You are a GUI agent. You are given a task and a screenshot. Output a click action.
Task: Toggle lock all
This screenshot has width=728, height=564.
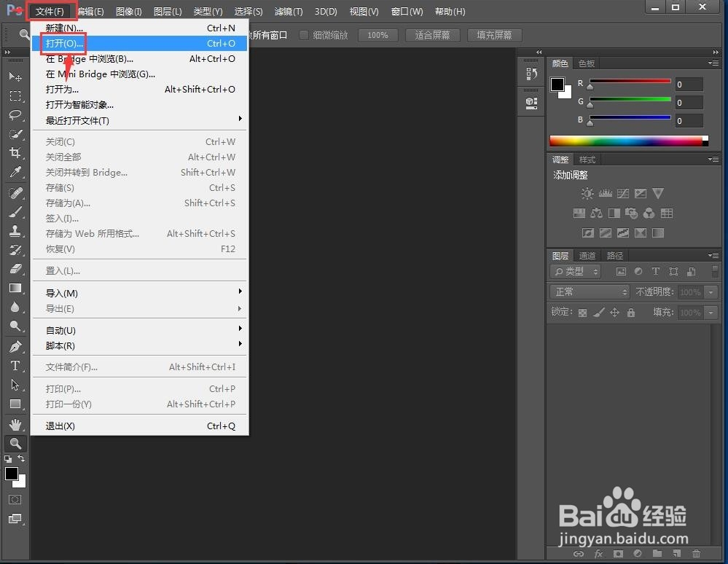(630, 313)
